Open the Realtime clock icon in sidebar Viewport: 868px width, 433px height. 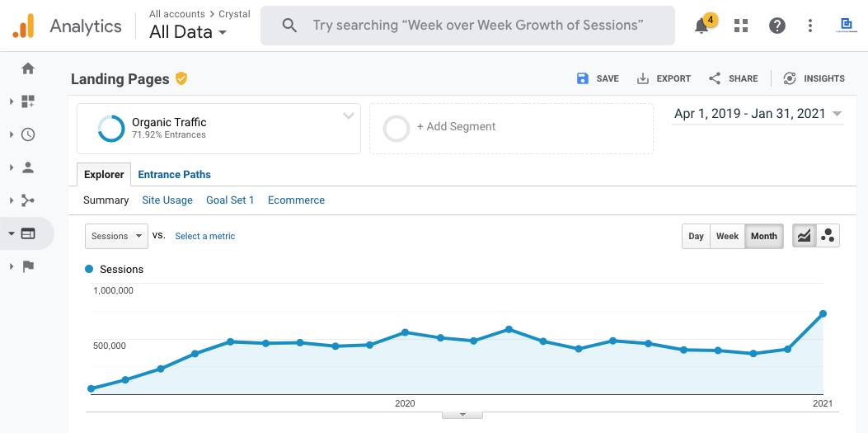[28, 134]
